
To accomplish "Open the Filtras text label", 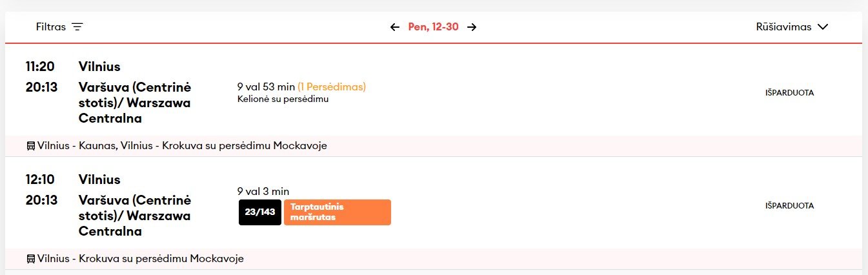I will 51,27.
